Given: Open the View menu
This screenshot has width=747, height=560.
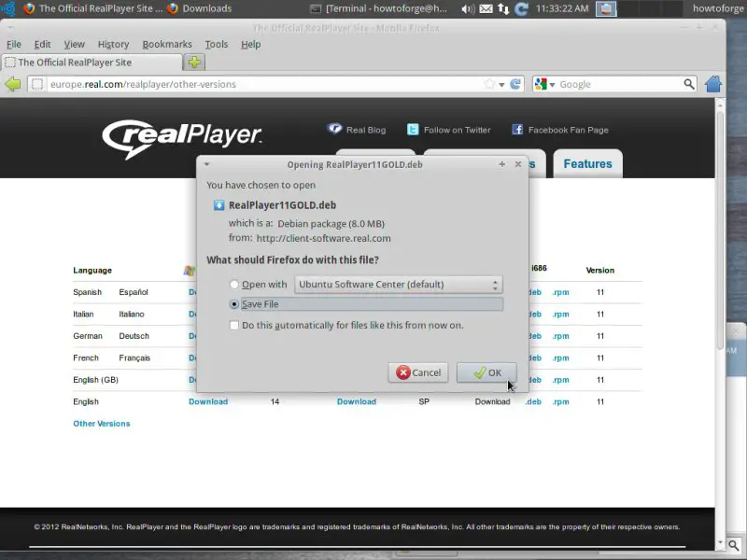Looking at the screenshot, I should pyautogui.click(x=75, y=44).
